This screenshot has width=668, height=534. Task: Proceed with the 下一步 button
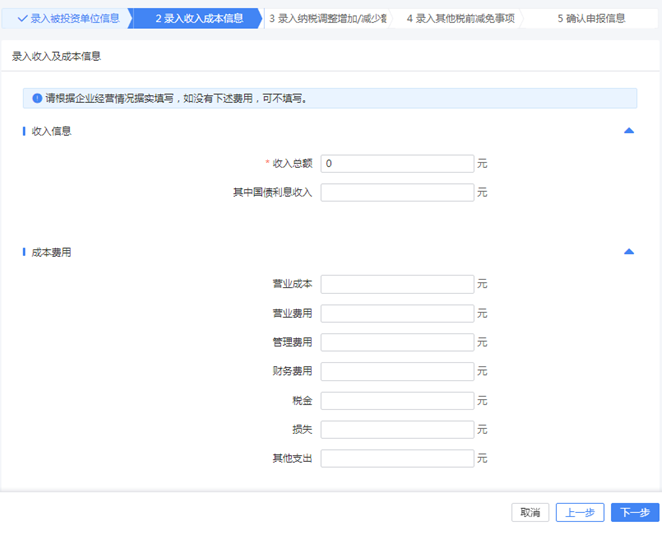coord(635,512)
